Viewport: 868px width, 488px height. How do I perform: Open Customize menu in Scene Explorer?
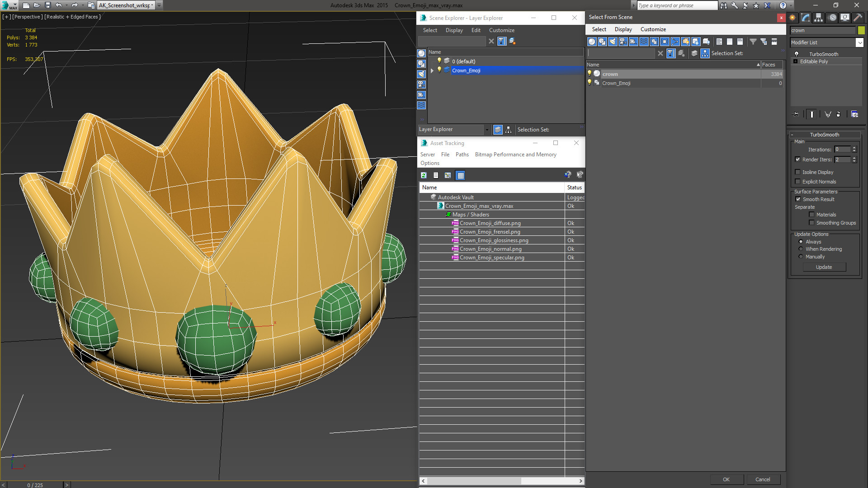(x=501, y=30)
